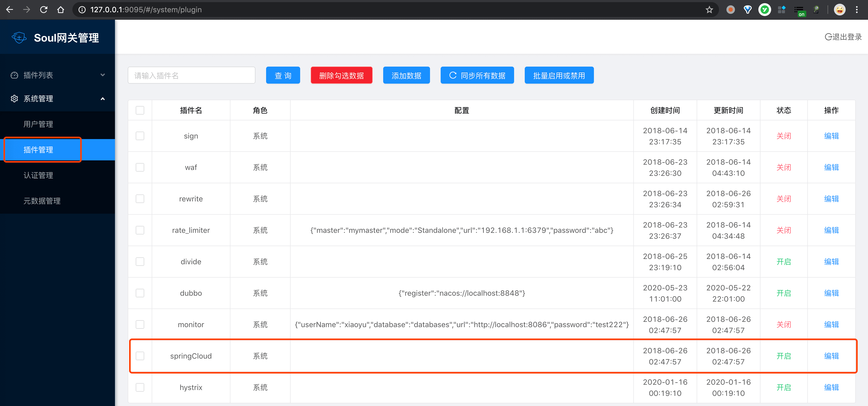Focus the plugin name search field

(x=191, y=76)
